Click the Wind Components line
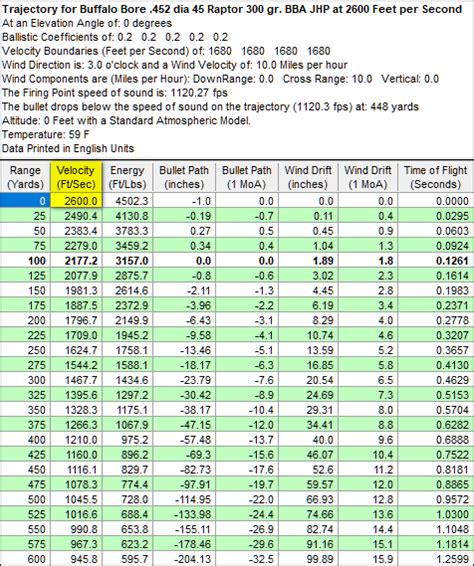474x566 pixels. (x=220, y=79)
